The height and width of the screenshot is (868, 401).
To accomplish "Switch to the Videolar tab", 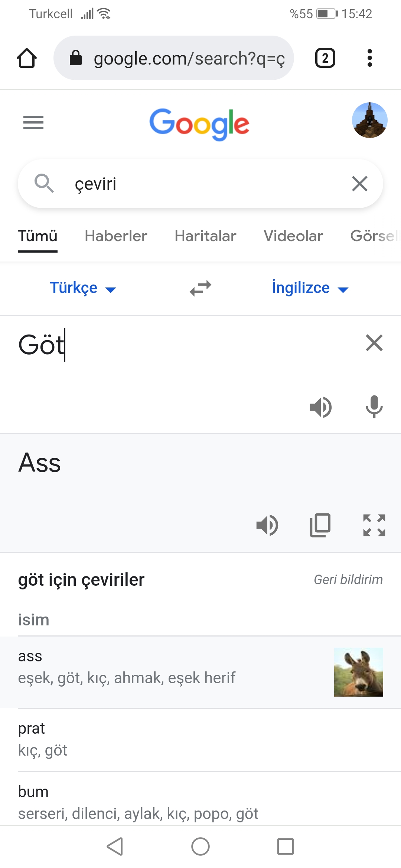I will (x=293, y=236).
